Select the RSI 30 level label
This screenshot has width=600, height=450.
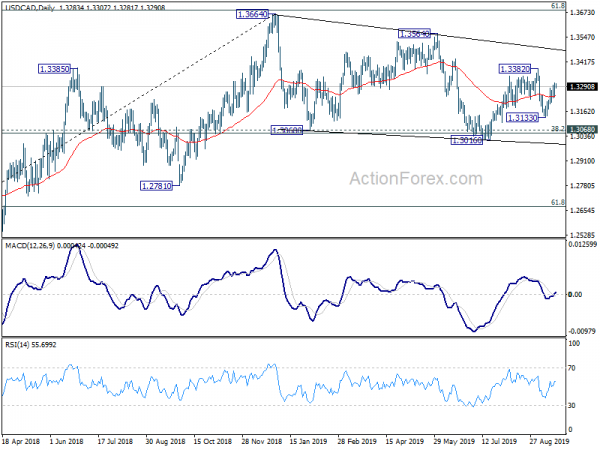[x=572, y=406]
